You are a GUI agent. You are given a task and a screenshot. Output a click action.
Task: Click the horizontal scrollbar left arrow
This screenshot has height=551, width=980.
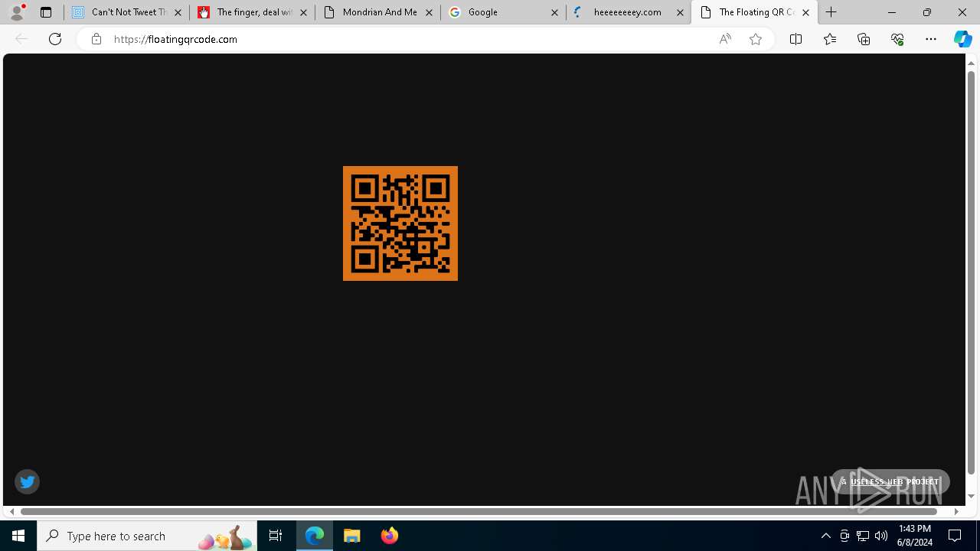11,511
